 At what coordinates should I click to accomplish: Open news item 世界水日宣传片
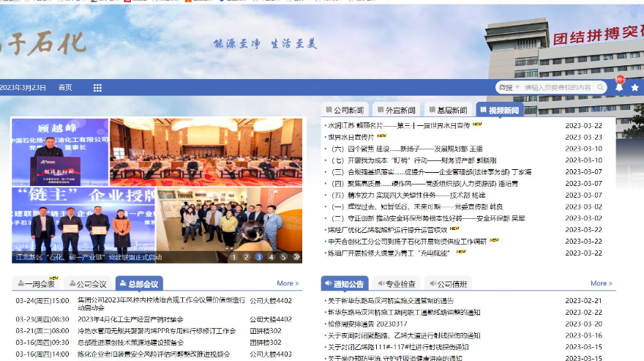point(351,137)
